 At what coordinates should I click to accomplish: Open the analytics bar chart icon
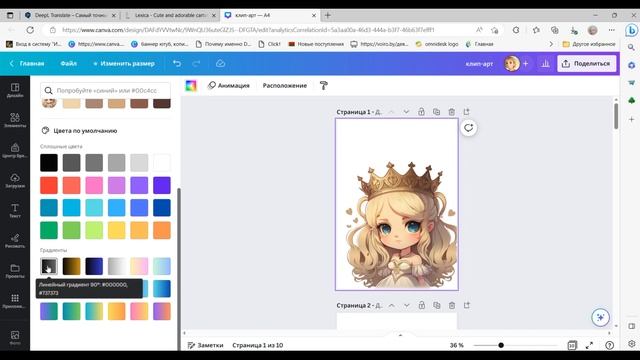[x=545, y=64]
